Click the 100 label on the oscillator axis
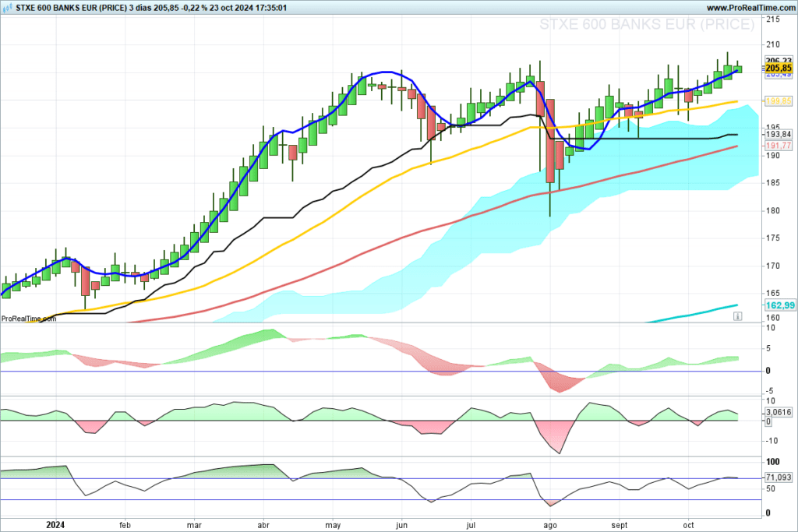 [773, 462]
